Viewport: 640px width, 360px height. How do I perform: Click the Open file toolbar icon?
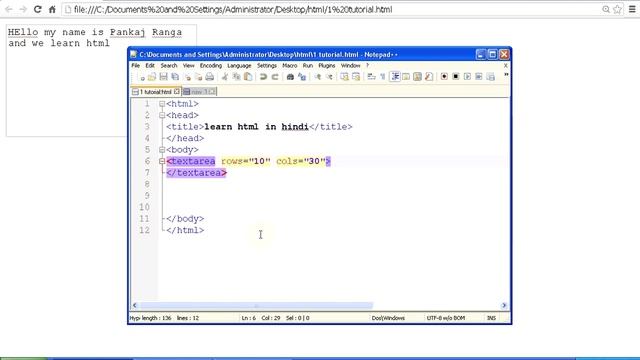(152, 76)
